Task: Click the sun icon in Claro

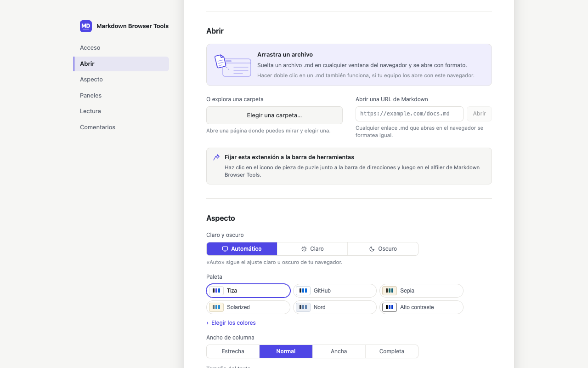Action: pos(304,249)
